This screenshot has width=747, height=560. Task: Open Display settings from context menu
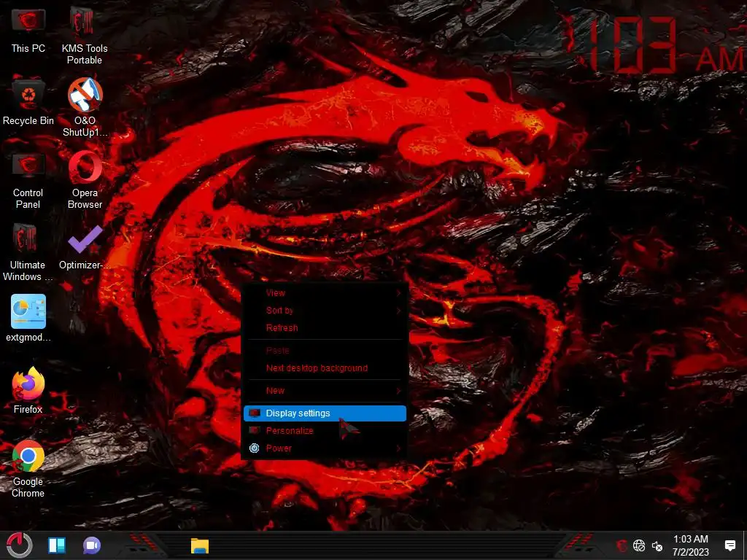(x=325, y=413)
